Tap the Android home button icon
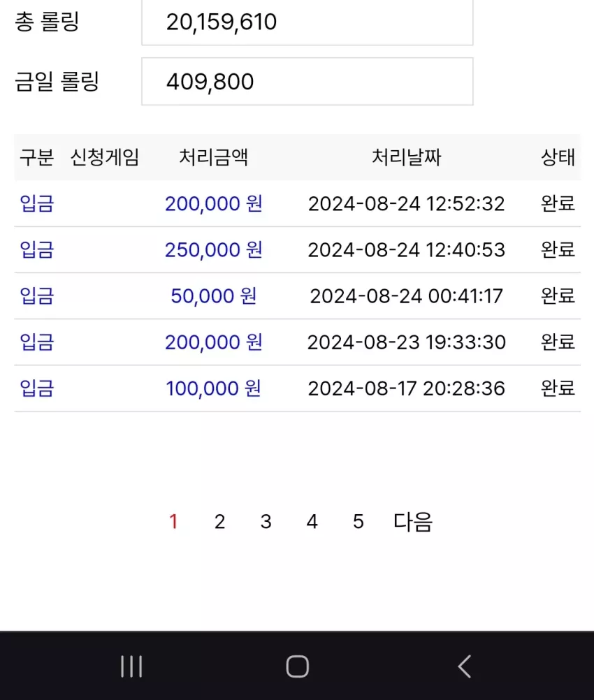The width and height of the screenshot is (594, 700). click(x=298, y=666)
